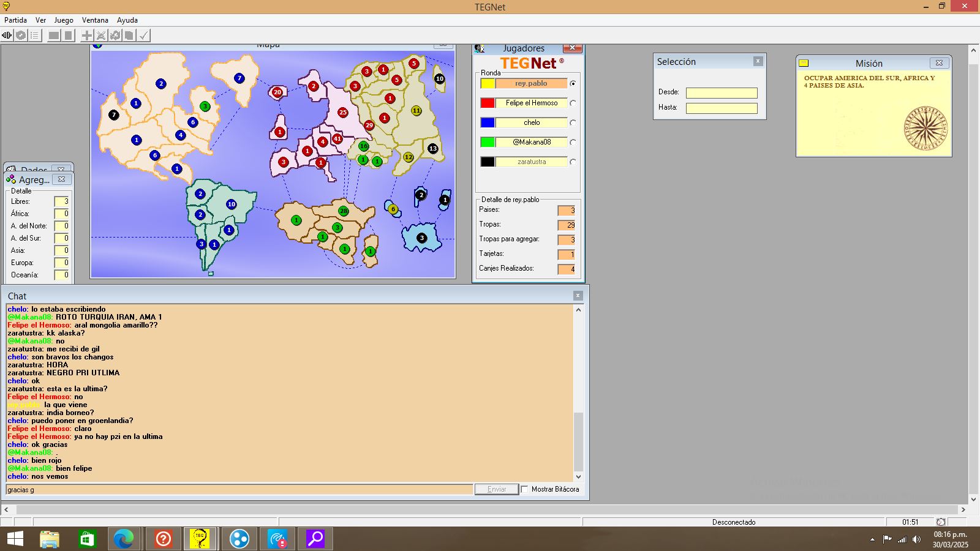Viewport: 980px width, 551px height.
Task: Click the Agreg... panel title icon
Action: [11, 179]
